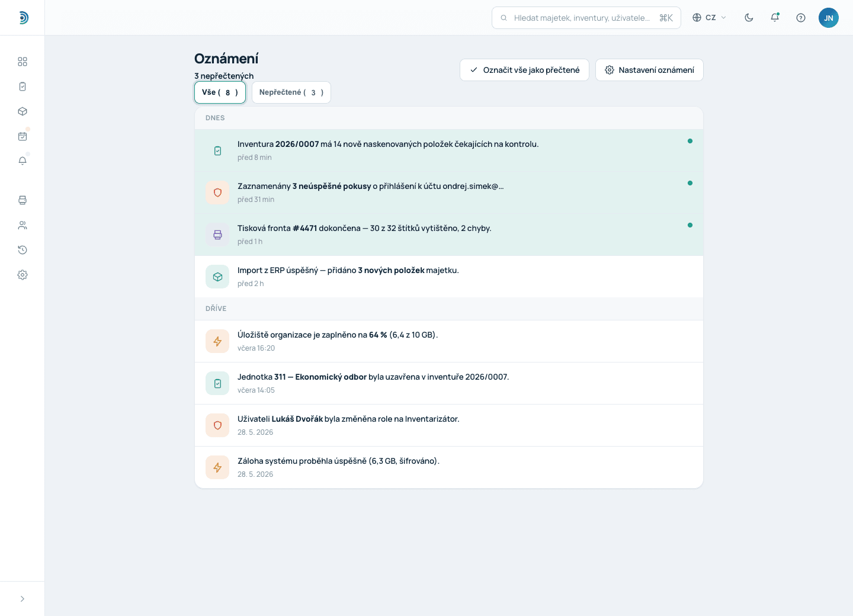Open the Tisková fronta #4471 notification

[x=449, y=235]
